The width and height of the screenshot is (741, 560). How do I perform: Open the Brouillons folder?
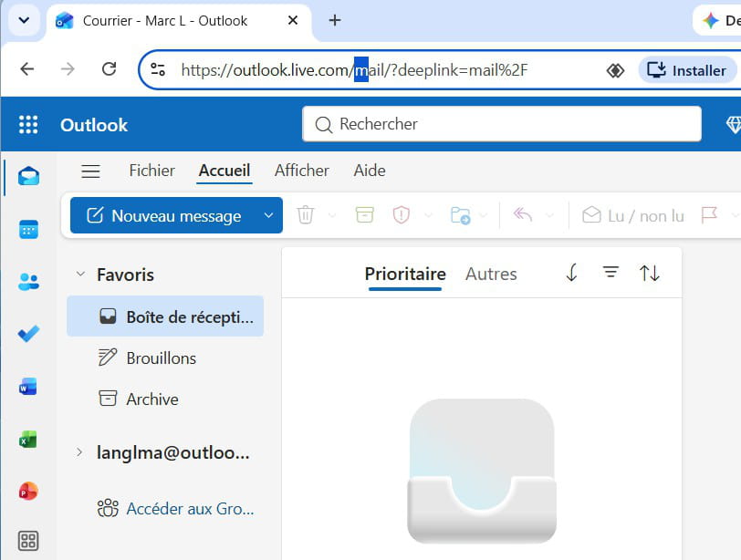[x=165, y=358]
